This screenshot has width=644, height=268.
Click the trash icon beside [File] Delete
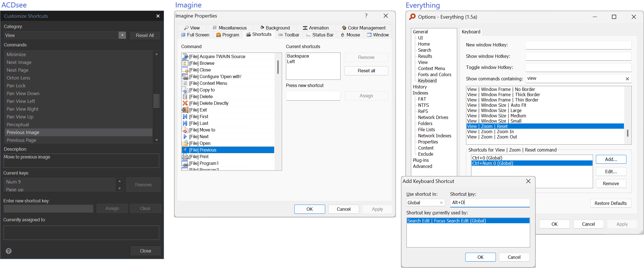coord(185,96)
